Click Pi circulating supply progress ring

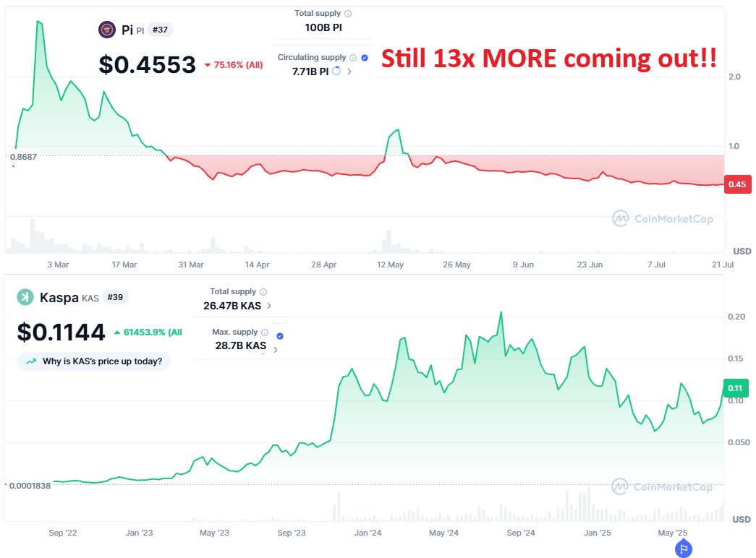pos(336,72)
